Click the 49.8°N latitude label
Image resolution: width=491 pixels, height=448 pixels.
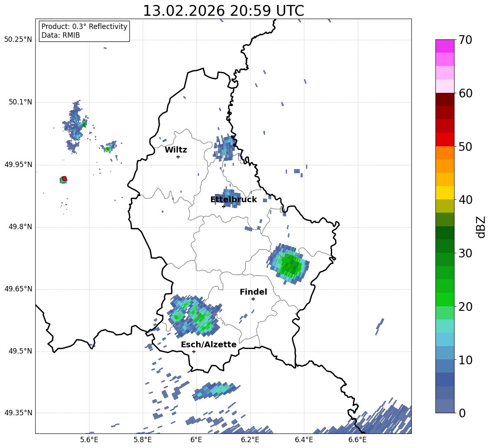coord(20,227)
